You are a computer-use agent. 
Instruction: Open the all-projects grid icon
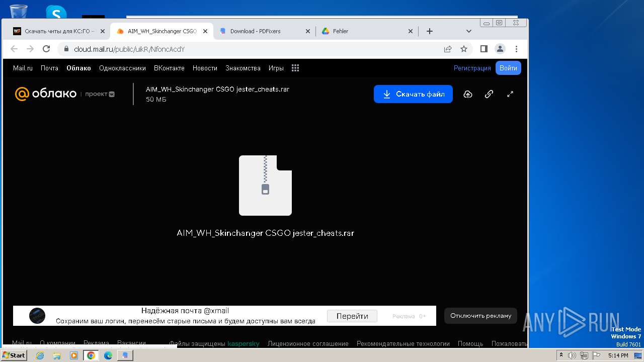click(x=295, y=68)
